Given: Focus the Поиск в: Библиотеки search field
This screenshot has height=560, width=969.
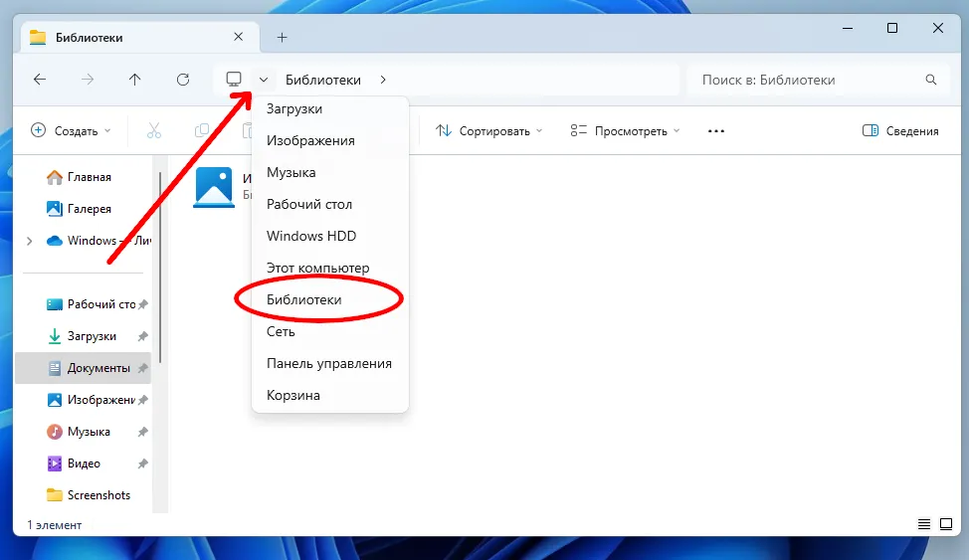Looking at the screenshot, I should tap(818, 80).
